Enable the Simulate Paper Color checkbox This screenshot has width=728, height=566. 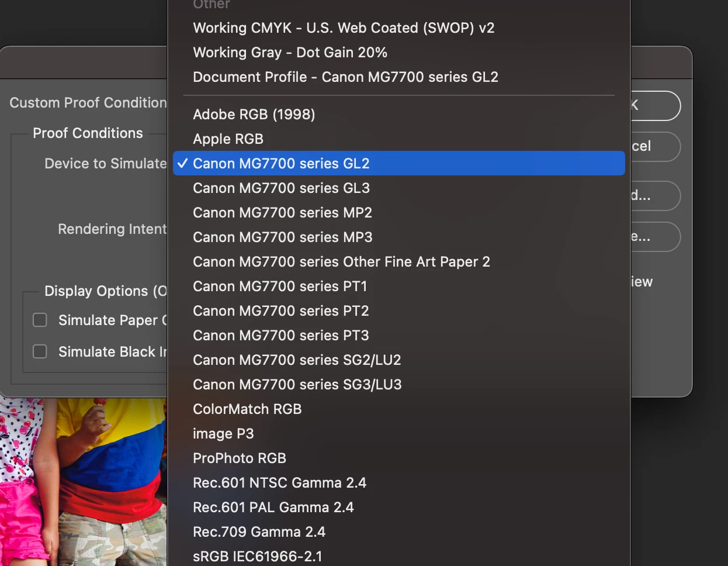40,320
